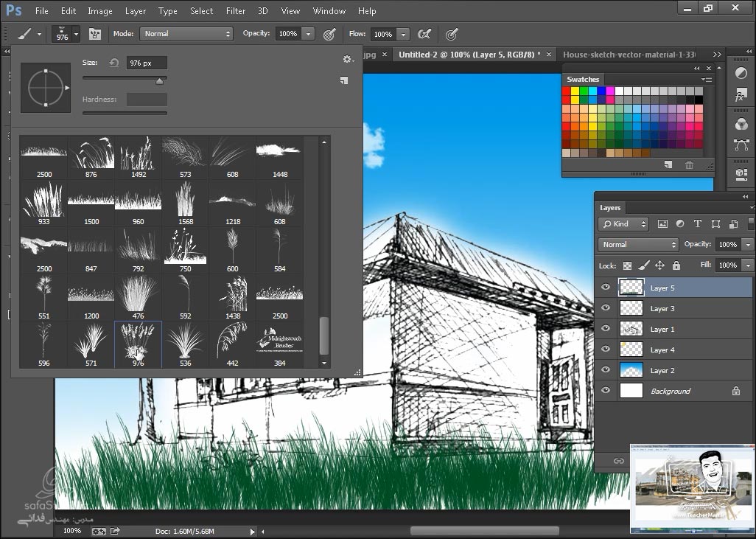The width and height of the screenshot is (756, 539).
Task: Open brush preset picker arrow beside 976
Action: coord(76,34)
